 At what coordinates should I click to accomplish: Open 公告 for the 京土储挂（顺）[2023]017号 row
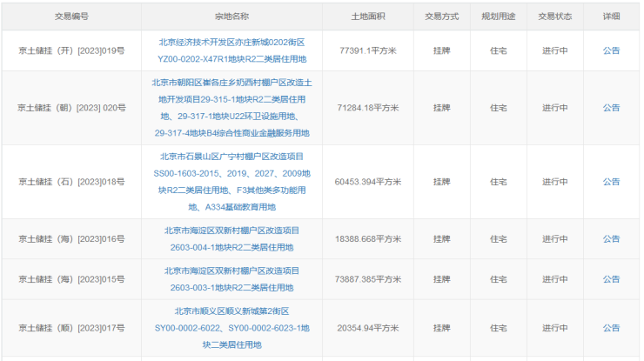[611, 328]
